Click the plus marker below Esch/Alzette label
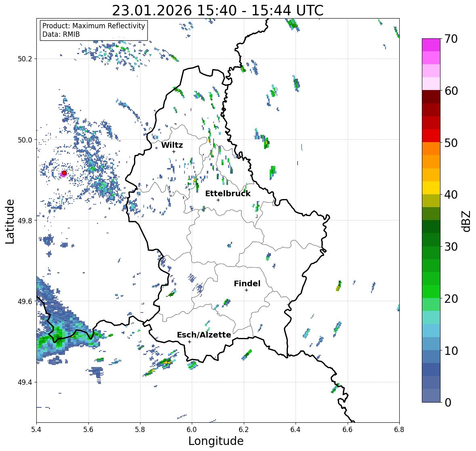This screenshot has width=476, height=451. coord(189,342)
